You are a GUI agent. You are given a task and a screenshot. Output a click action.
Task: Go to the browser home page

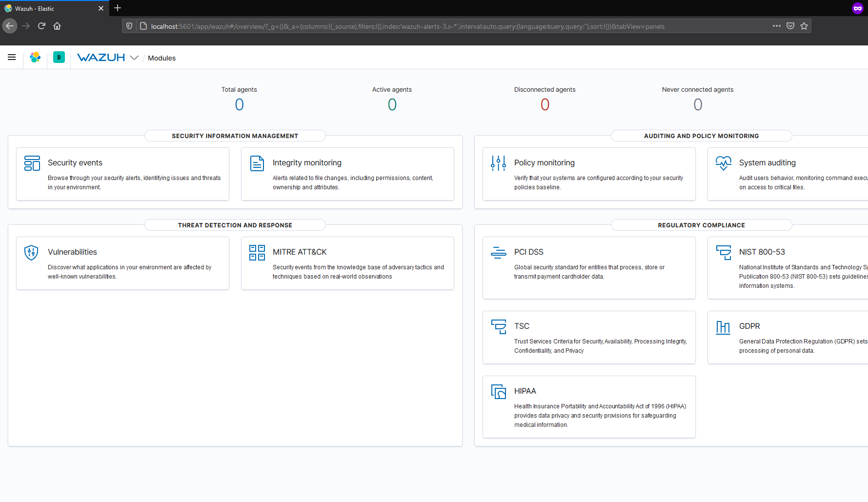(57, 26)
